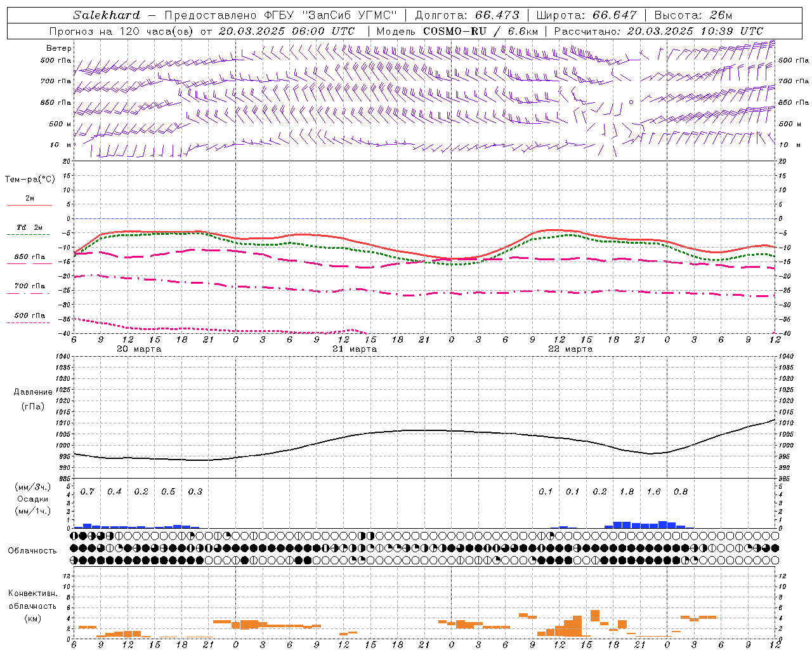Screen dimensions: 812x650
Task: Click the 0.7 precipitation total
Action: pos(88,492)
